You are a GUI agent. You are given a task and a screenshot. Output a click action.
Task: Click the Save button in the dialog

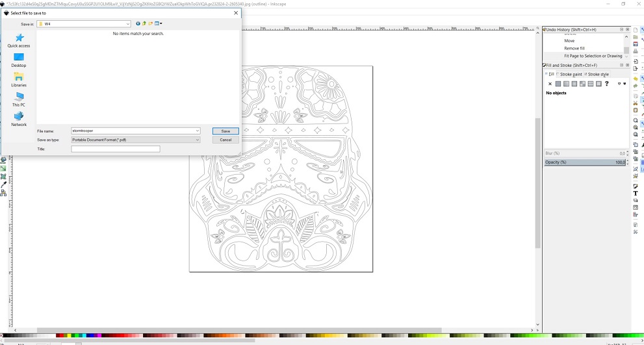[x=225, y=131]
